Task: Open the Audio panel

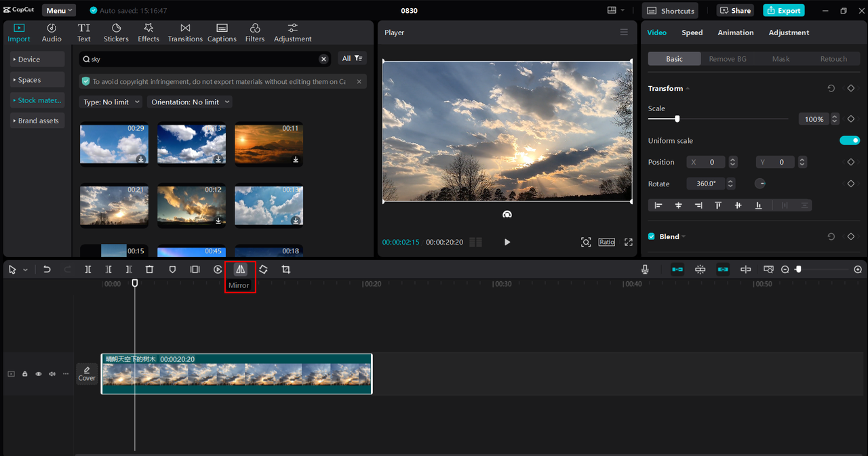Action: coord(52,33)
